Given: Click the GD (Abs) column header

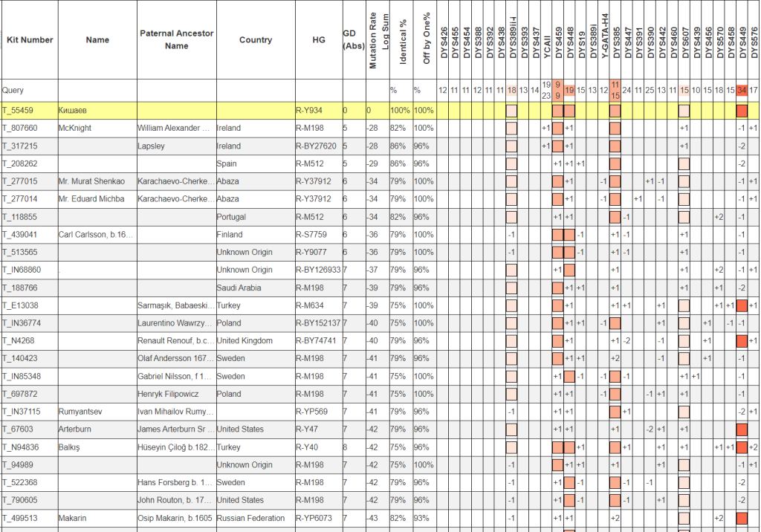Looking at the screenshot, I should tap(349, 40).
